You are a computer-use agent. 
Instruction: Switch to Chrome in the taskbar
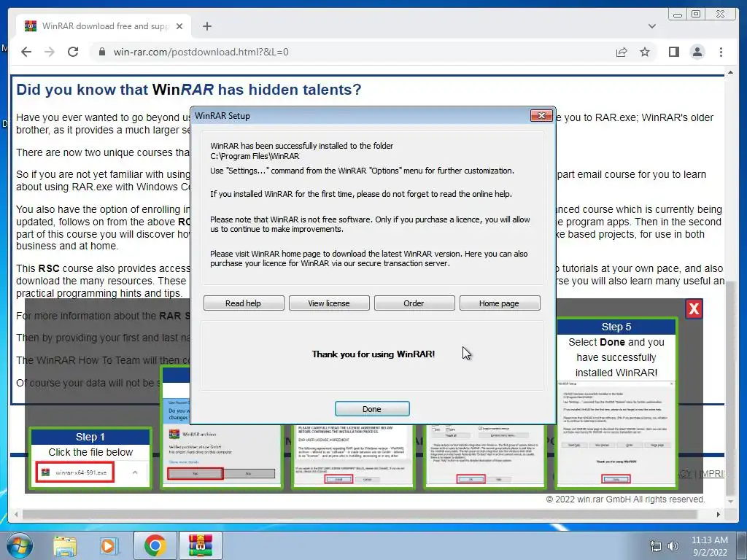coord(155,545)
